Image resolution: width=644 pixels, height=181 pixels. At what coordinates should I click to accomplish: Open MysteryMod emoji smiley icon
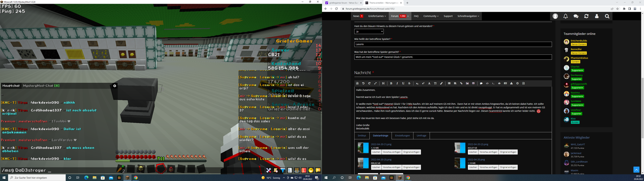click(311, 170)
